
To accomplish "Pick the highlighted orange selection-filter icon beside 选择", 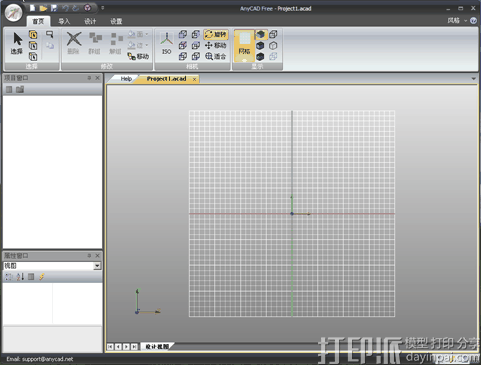I will coord(33,34).
